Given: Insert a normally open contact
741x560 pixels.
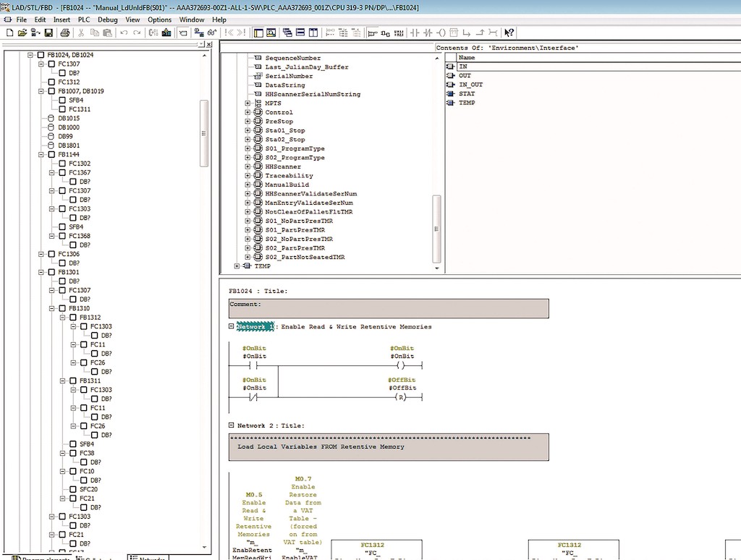Looking at the screenshot, I should (415, 33).
